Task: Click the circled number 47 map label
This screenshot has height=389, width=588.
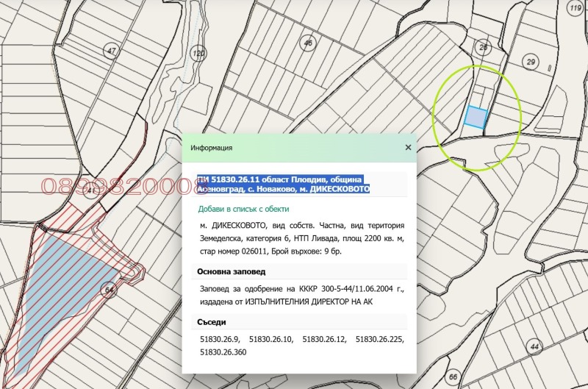Action: click(x=111, y=51)
